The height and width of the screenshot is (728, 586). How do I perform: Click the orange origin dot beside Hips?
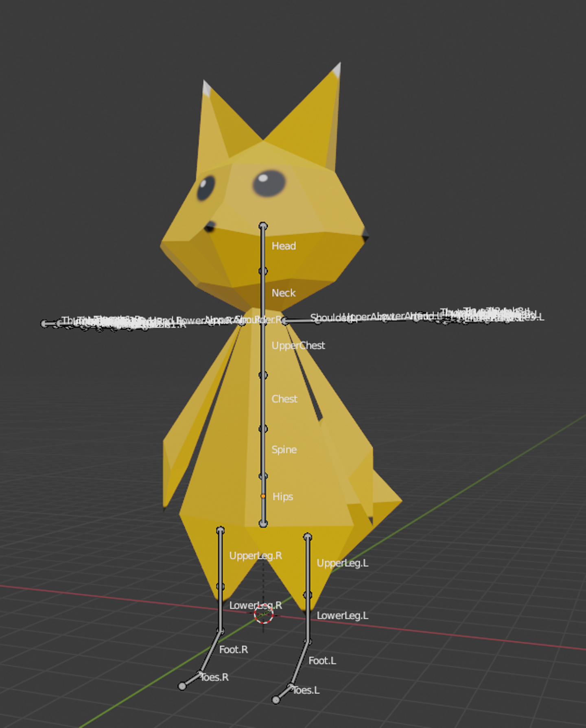[x=263, y=496]
